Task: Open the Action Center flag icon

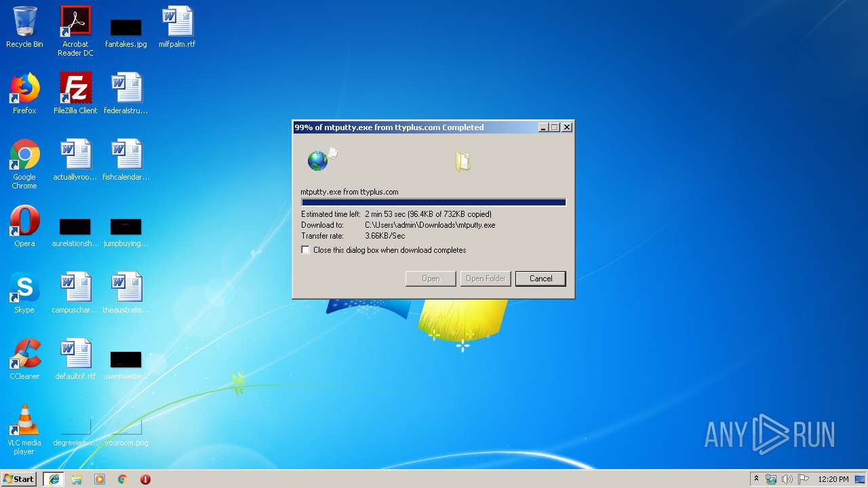Action: [803, 479]
